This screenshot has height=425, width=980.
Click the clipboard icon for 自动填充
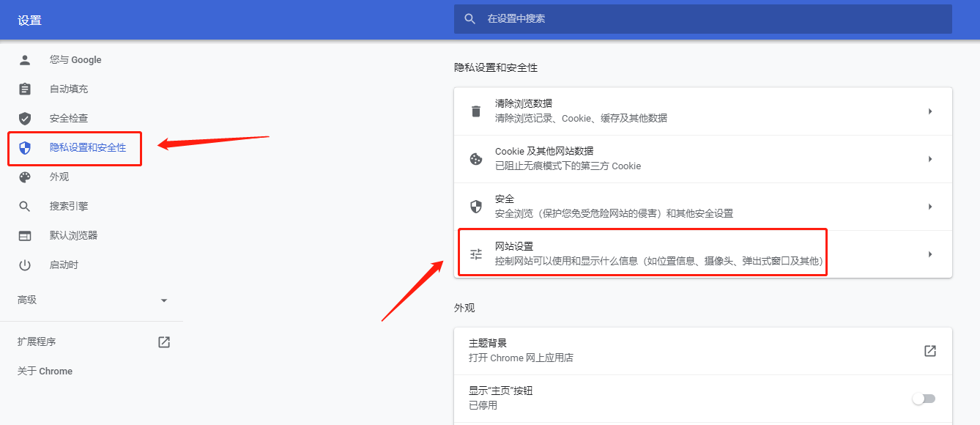click(25, 89)
